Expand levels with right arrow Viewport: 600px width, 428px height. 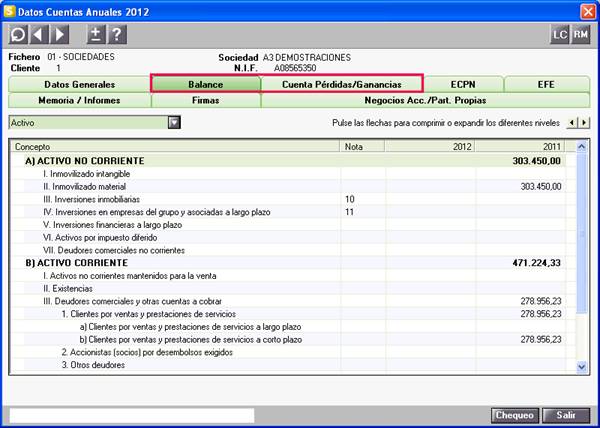click(x=584, y=123)
